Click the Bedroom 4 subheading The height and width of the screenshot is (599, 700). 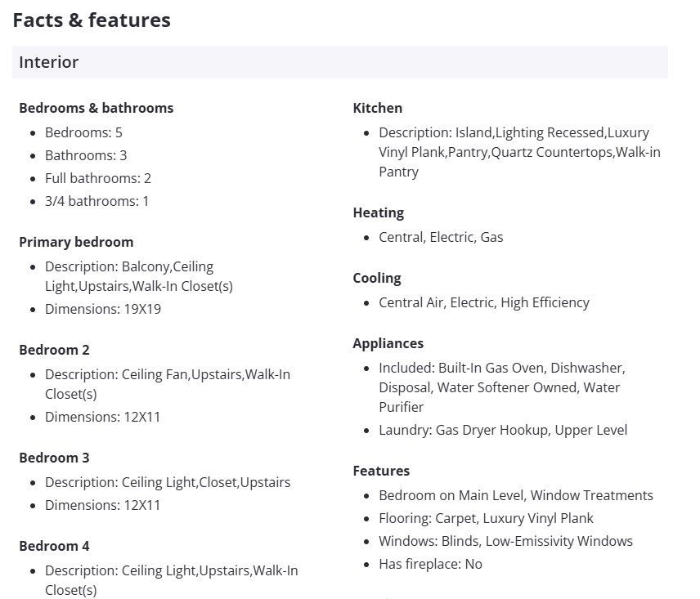tap(54, 546)
